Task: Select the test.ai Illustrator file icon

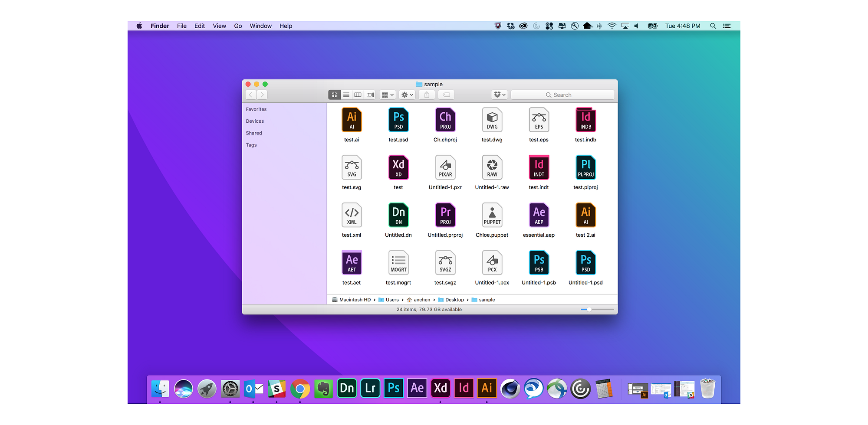Action: pos(352,120)
